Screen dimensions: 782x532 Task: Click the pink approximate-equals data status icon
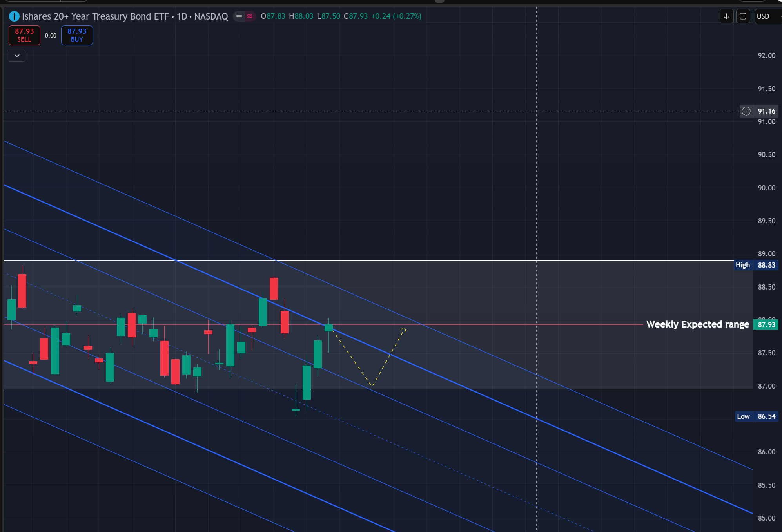[x=250, y=16]
